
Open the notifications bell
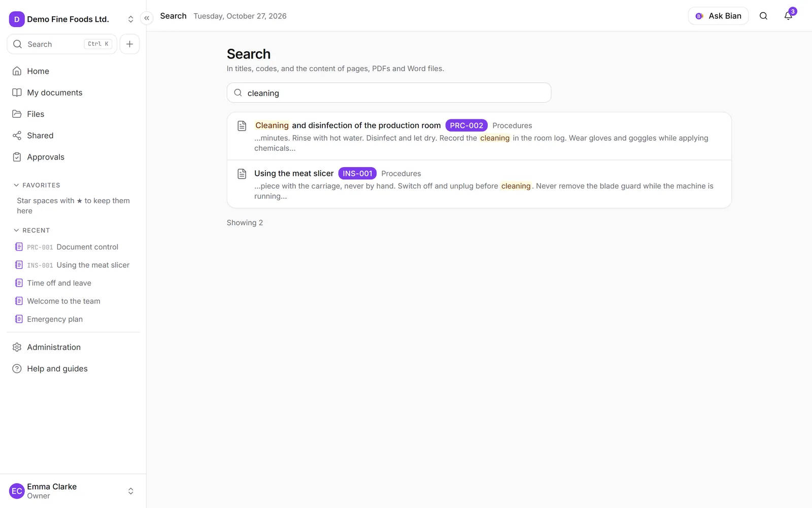(x=788, y=16)
